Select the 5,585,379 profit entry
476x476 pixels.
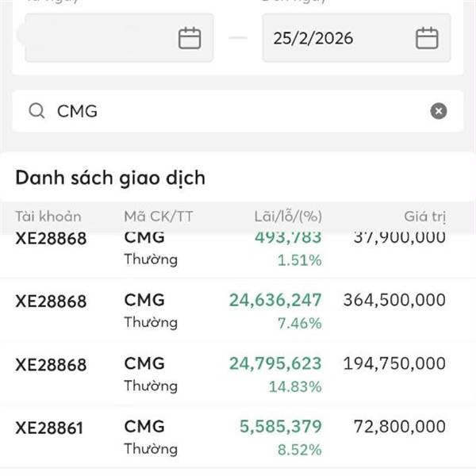coord(281,427)
